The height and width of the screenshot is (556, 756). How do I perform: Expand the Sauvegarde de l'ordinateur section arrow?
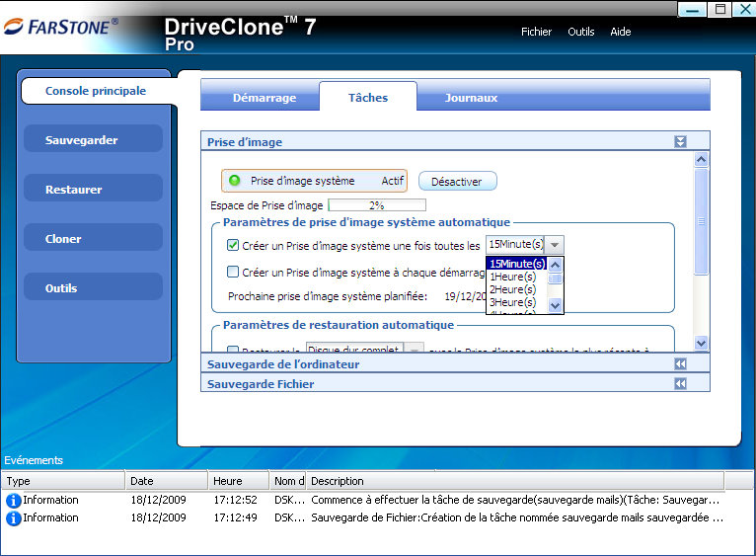(x=680, y=364)
